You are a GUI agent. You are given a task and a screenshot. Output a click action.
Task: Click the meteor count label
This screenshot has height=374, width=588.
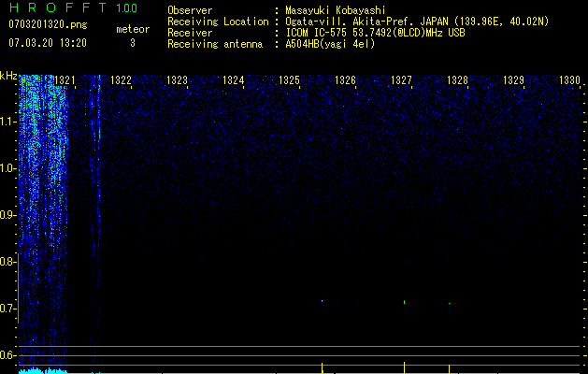coord(133,29)
